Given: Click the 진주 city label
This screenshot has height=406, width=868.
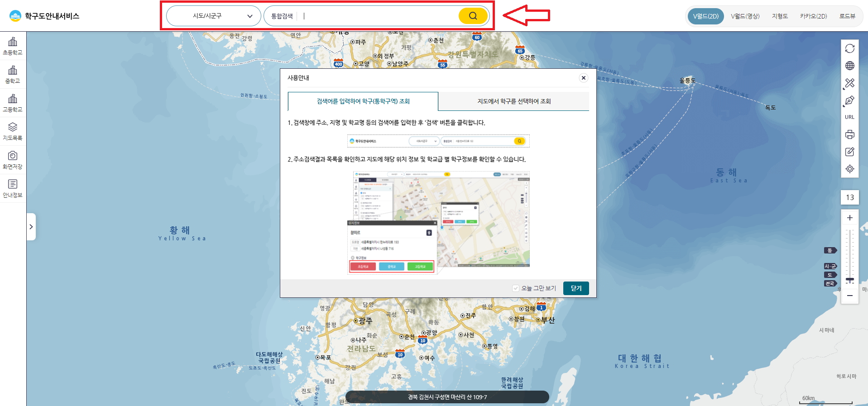Looking at the screenshot, I should click(470, 315).
